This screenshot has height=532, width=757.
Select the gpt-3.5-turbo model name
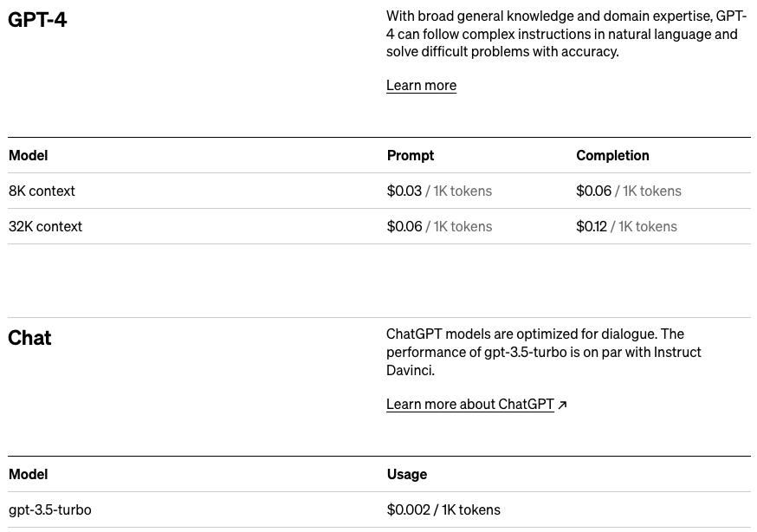coord(49,509)
